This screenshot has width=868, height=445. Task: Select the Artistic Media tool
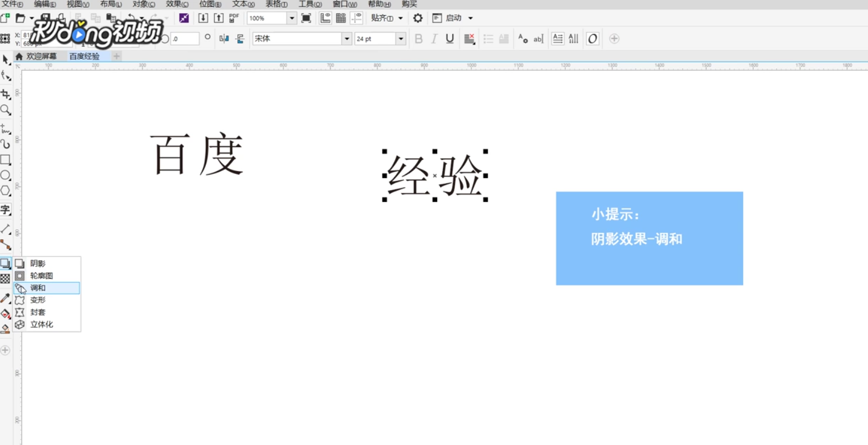(x=6, y=144)
